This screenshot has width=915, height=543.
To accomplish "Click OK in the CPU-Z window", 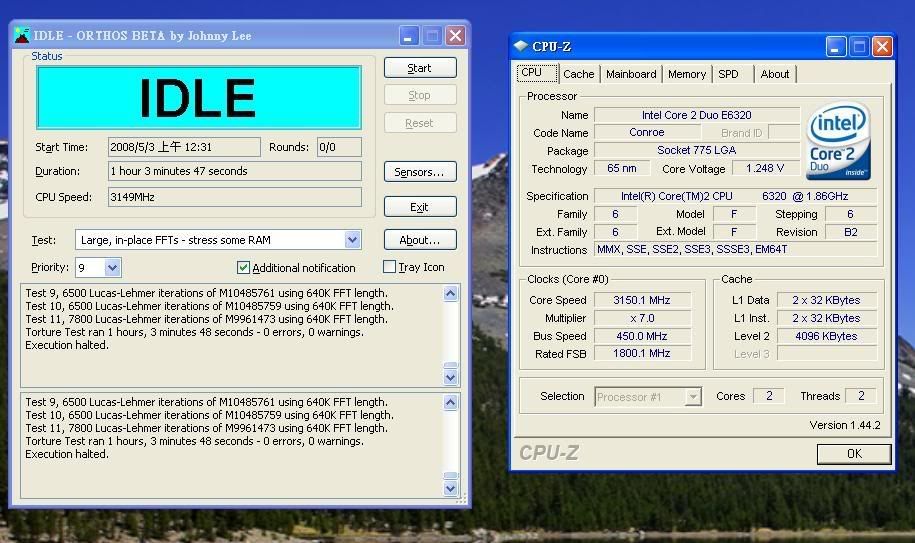I will (x=854, y=454).
